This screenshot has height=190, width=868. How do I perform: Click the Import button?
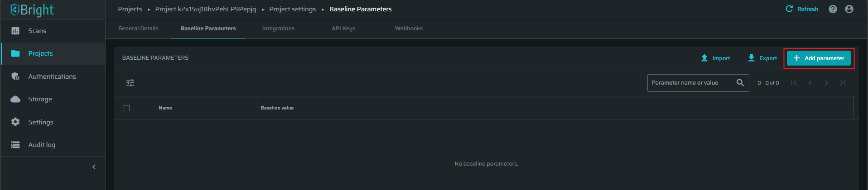715,58
